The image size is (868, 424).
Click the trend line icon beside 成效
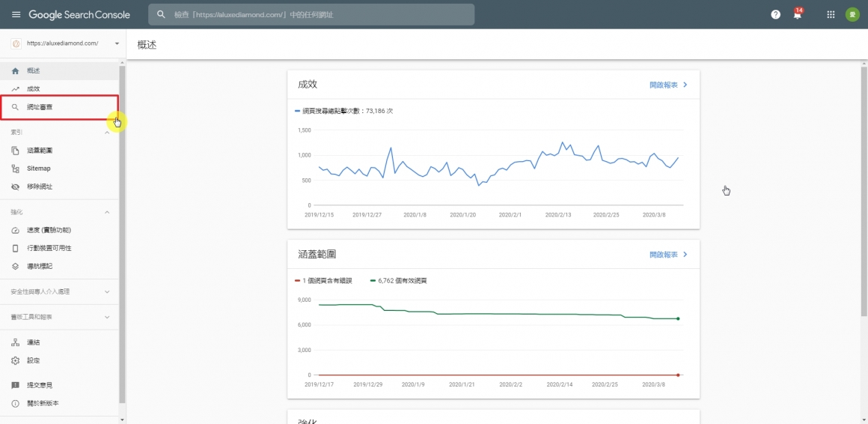(16, 88)
